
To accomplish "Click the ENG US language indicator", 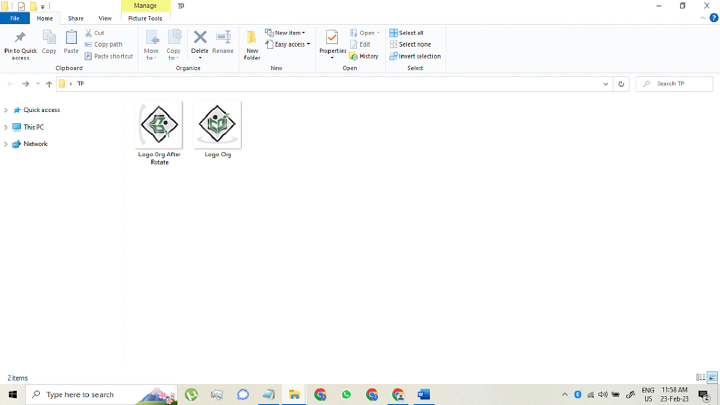I will click(648, 394).
